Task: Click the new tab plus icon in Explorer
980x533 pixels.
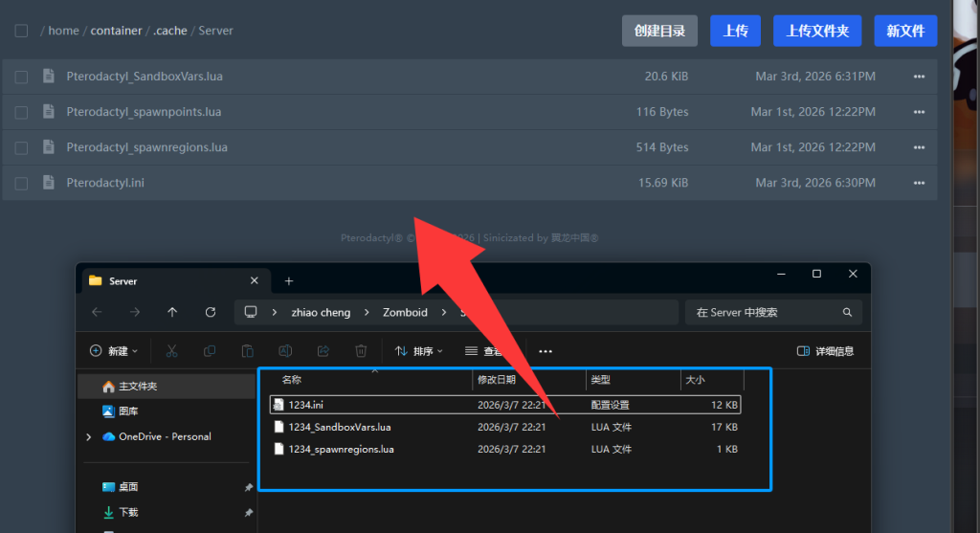Action: tap(289, 281)
